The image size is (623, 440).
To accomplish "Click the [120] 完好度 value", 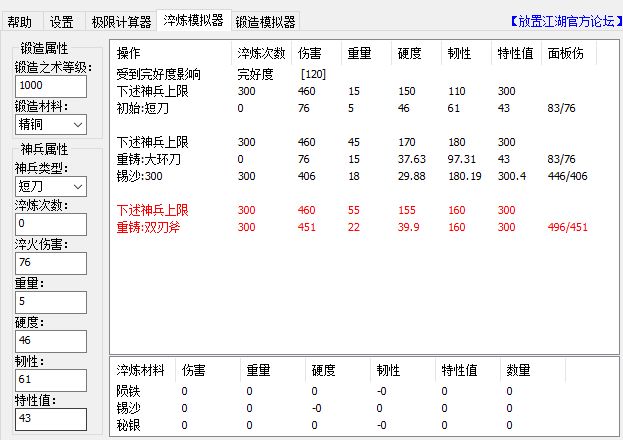I will point(313,74).
